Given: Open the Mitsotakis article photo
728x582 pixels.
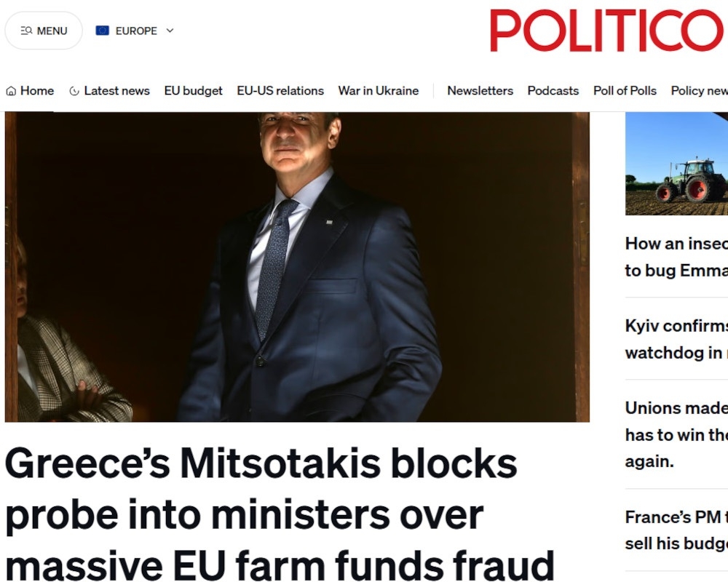Looking at the screenshot, I should (x=297, y=266).
